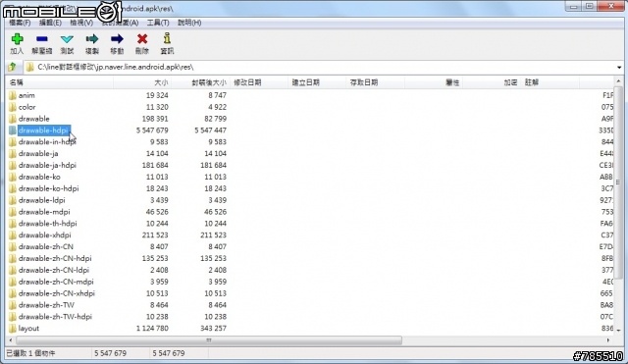Sort by the Attributes (屬性) column header
The width and height of the screenshot is (628, 364).
point(434,82)
